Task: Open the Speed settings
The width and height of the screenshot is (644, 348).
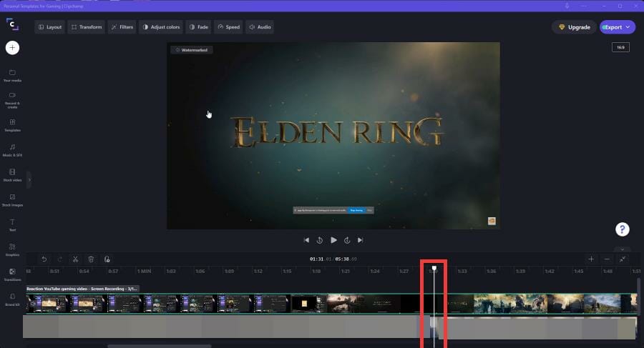Action: point(228,27)
